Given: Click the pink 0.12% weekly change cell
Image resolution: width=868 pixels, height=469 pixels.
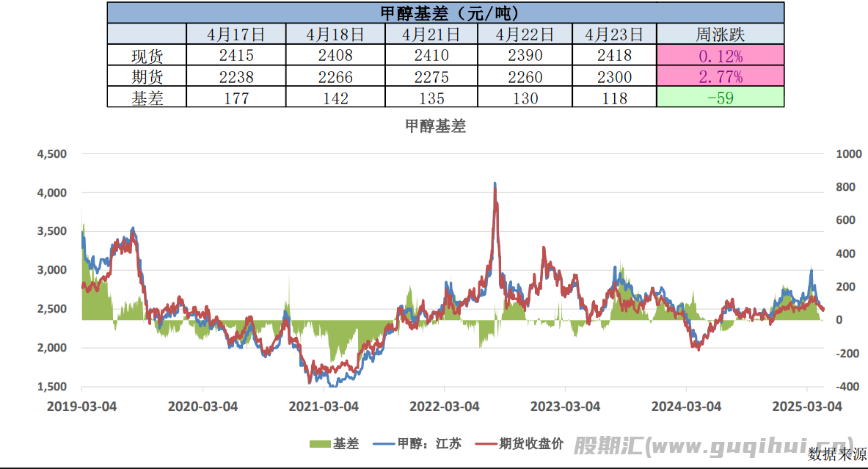Looking at the screenshot, I should [720, 55].
